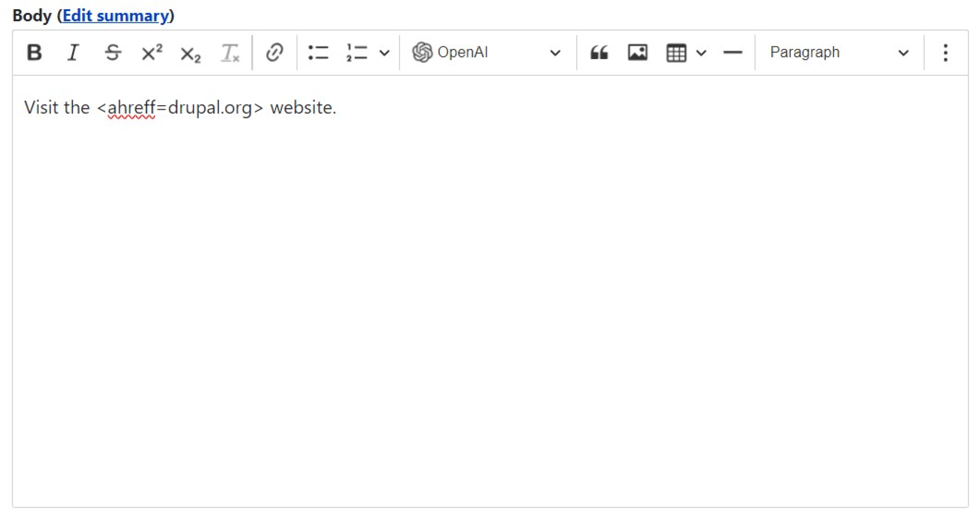Apply italic formatting
The height and width of the screenshot is (519, 980).
(x=73, y=53)
